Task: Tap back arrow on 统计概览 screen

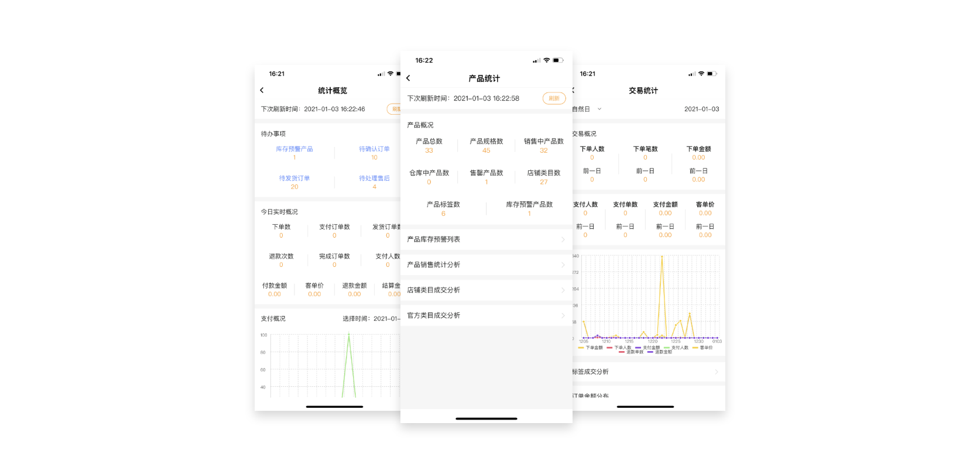Action: (262, 90)
